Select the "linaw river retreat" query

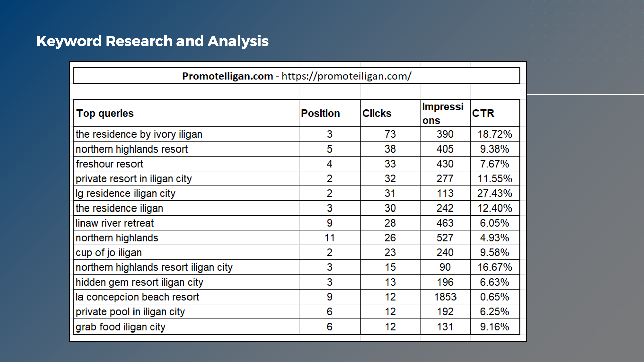115,223
